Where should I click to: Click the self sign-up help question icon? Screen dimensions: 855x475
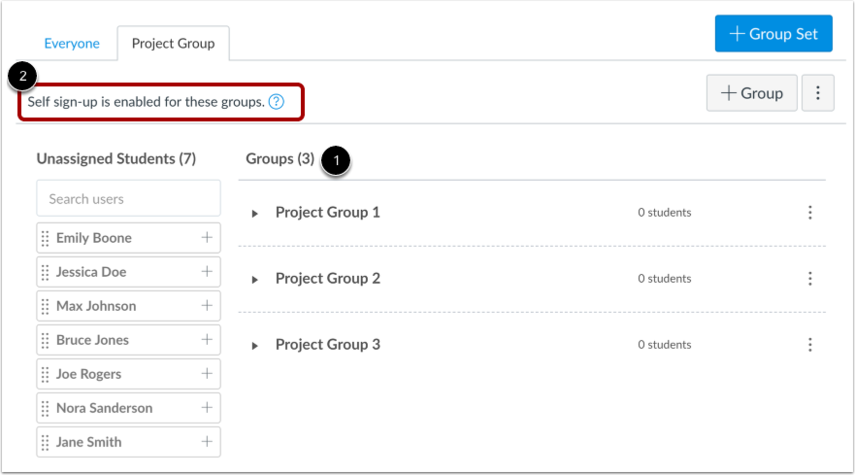[276, 102]
